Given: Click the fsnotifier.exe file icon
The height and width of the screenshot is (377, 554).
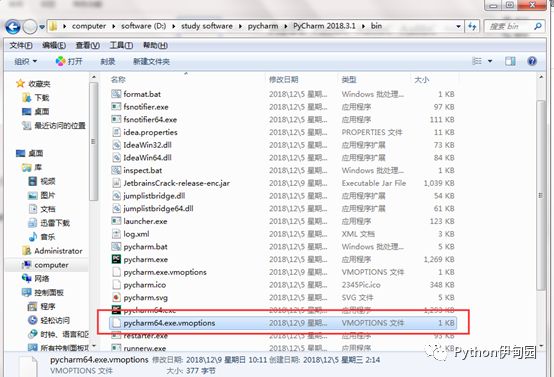Looking at the screenshot, I should (116, 107).
